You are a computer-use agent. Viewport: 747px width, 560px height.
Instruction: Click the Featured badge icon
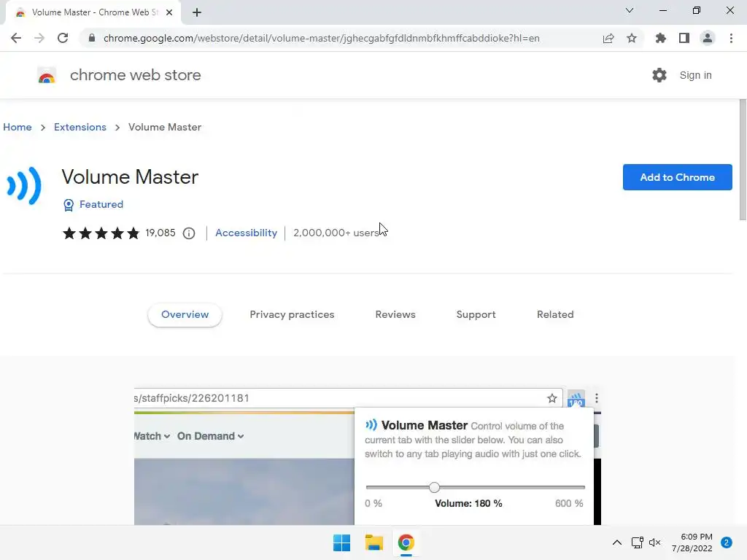(69, 205)
